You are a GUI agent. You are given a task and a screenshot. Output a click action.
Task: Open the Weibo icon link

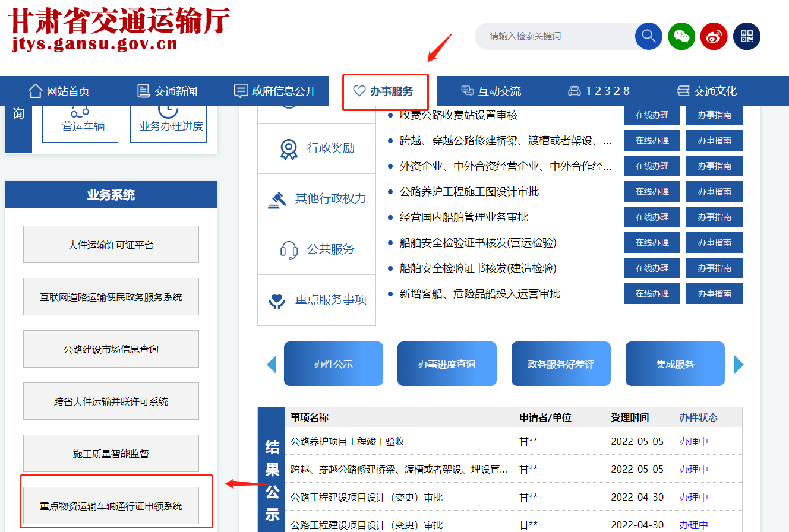pyautogui.click(x=714, y=36)
